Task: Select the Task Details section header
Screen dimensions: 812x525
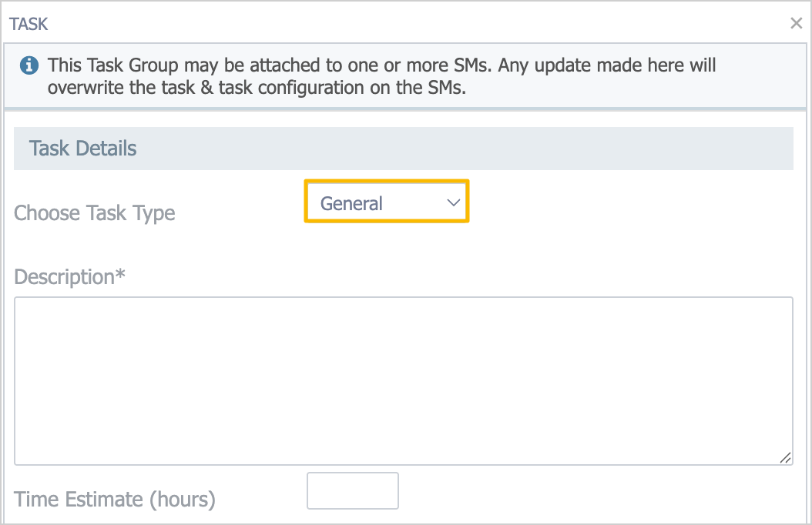Action: point(82,149)
